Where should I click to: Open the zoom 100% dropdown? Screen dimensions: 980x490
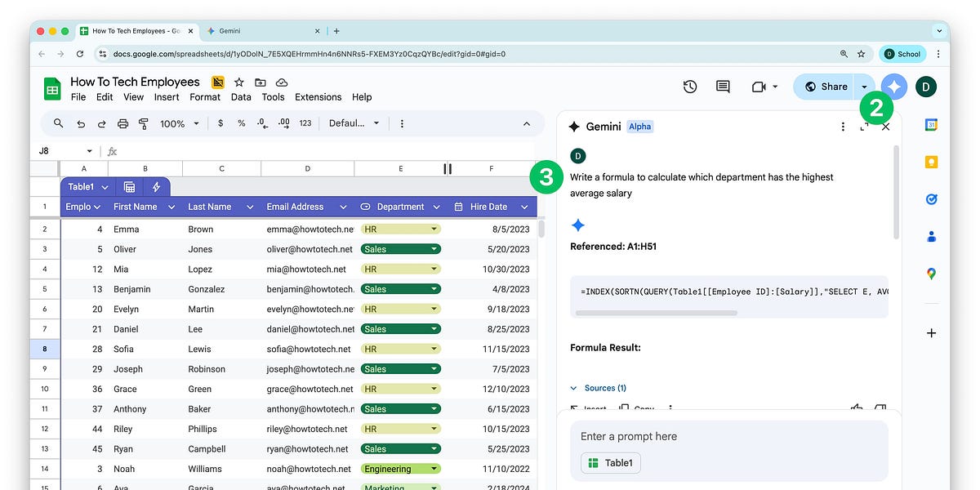(x=180, y=123)
